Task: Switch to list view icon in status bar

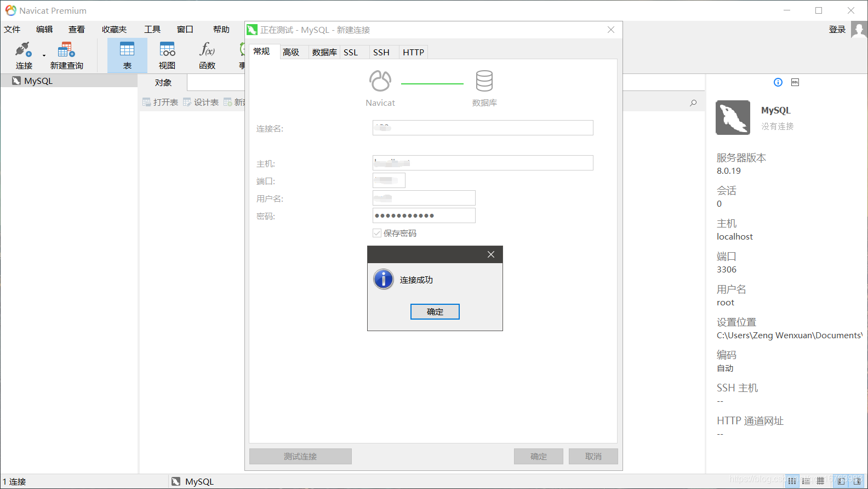Action: 792,481
